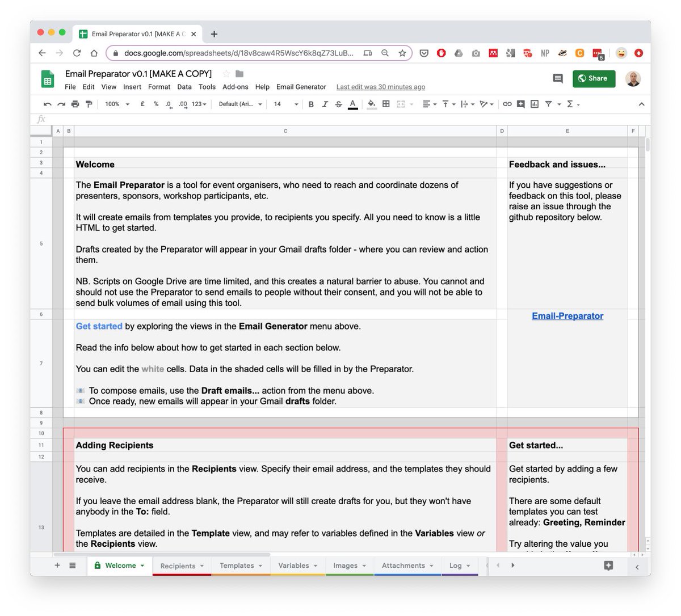
Task: Open the fill color bucket
Action: (x=372, y=104)
